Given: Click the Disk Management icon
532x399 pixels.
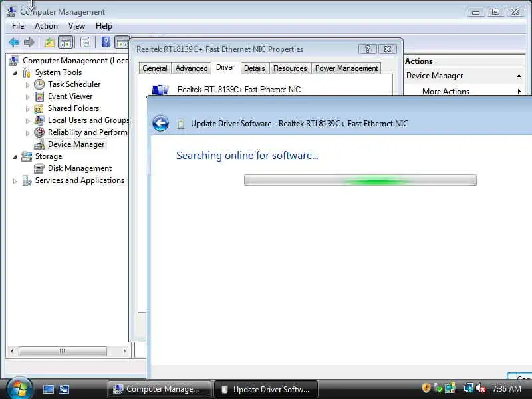Looking at the screenshot, I should pyautogui.click(x=39, y=168).
